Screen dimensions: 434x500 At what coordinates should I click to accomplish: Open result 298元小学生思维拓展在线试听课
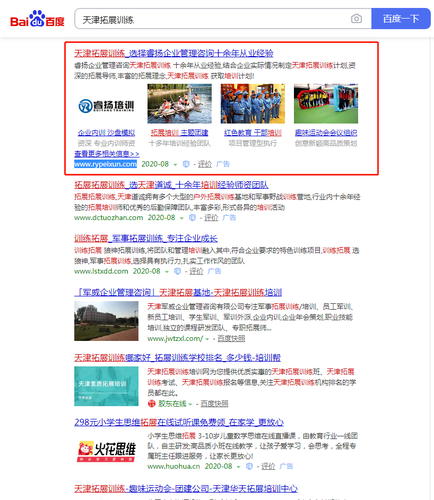[179, 423]
